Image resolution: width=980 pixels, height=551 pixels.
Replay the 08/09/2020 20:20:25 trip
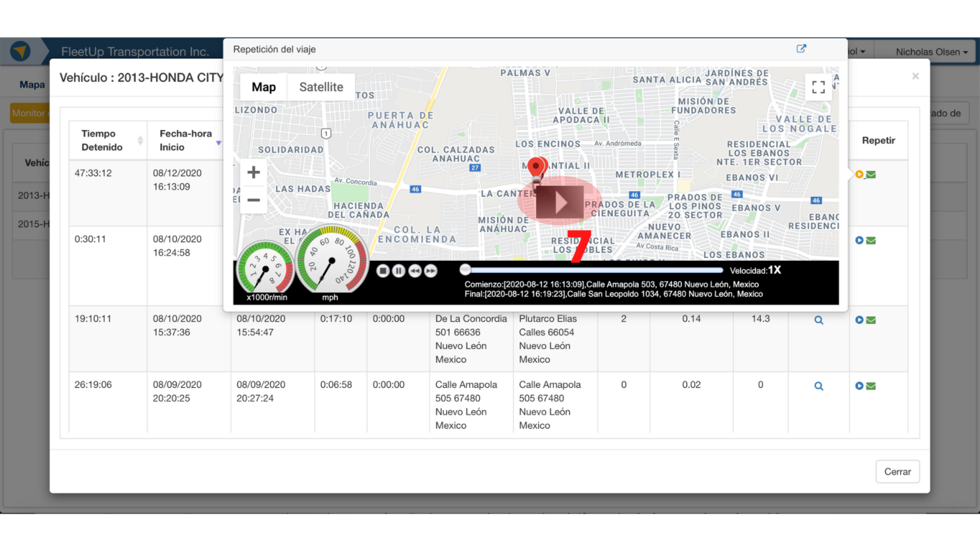pyautogui.click(x=859, y=386)
